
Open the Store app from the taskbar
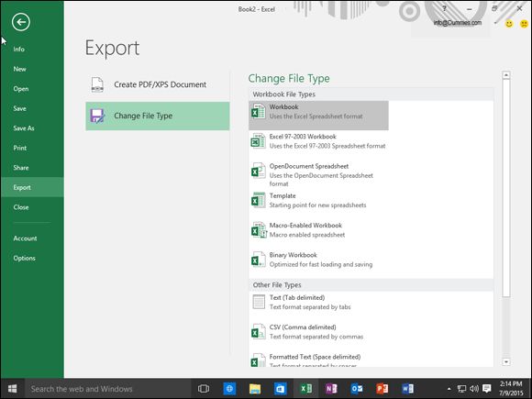(x=281, y=389)
